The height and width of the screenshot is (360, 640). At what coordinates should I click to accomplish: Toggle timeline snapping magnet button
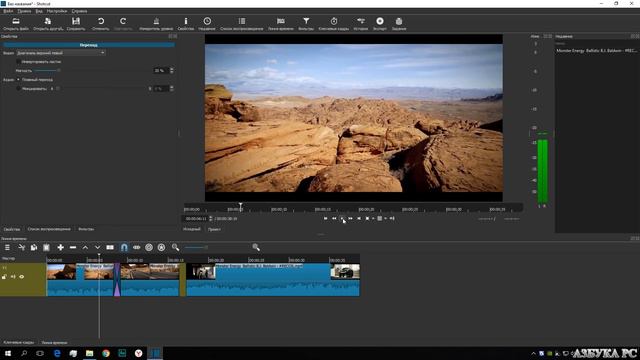(124, 247)
